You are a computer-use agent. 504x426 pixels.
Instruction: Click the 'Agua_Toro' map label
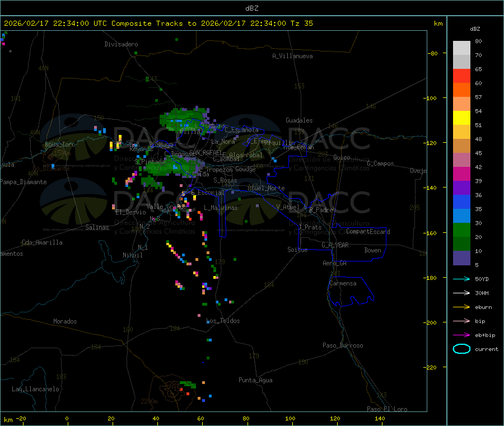pos(60,144)
